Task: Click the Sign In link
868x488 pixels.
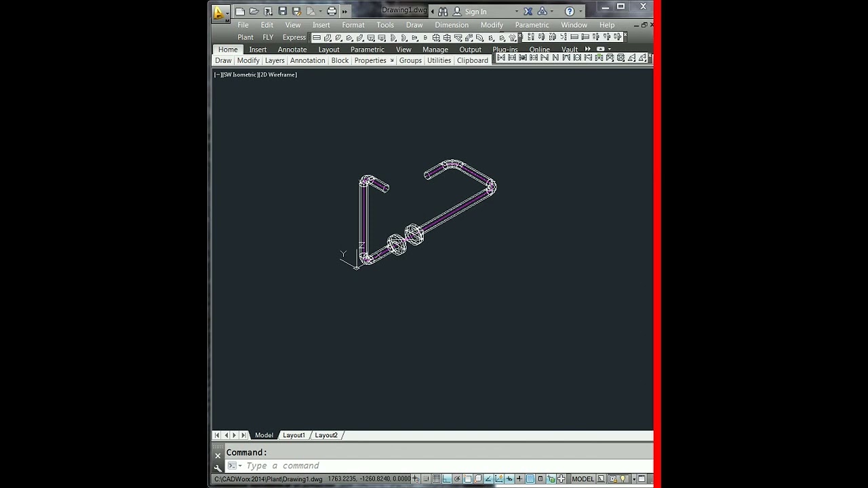Action: 475,12
